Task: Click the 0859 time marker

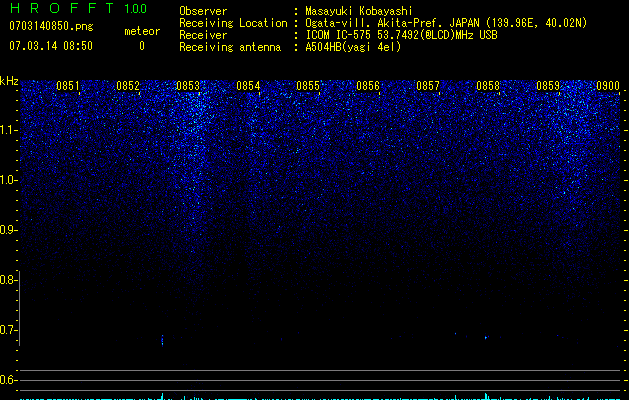Action: [548, 86]
